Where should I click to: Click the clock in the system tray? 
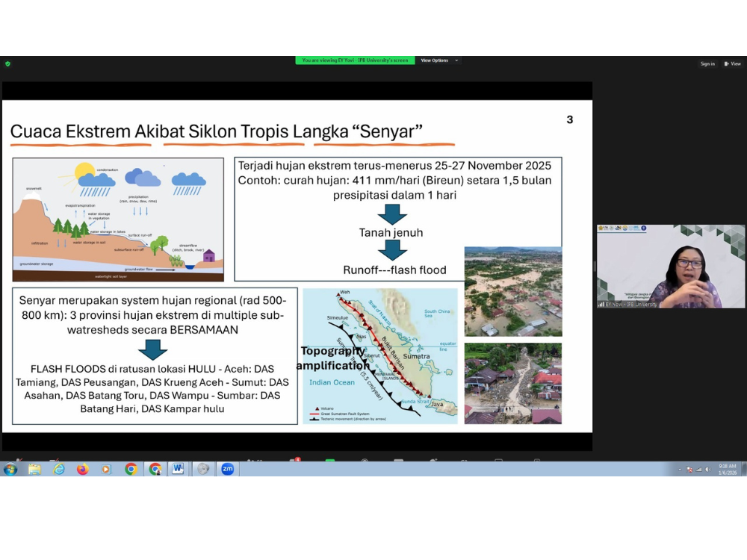click(728, 469)
